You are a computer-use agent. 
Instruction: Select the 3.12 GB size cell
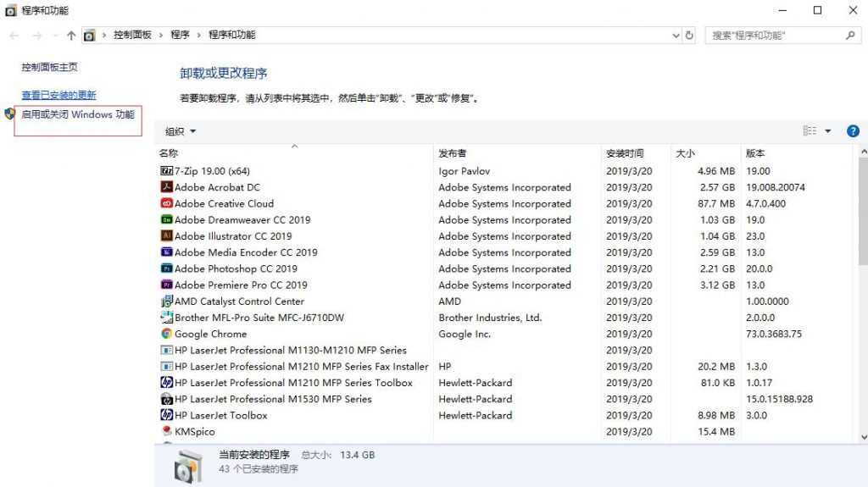click(x=717, y=285)
